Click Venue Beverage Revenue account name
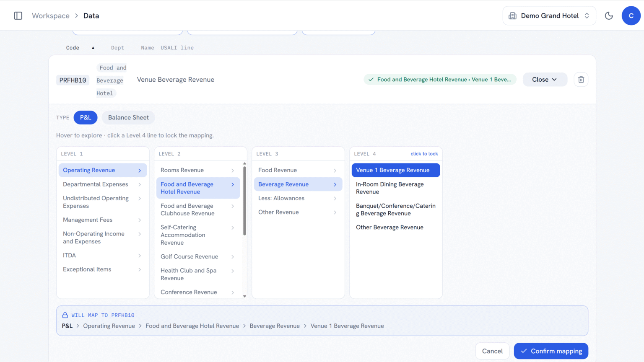This screenshot has width=644, height=362. click(x=176, y=80)
